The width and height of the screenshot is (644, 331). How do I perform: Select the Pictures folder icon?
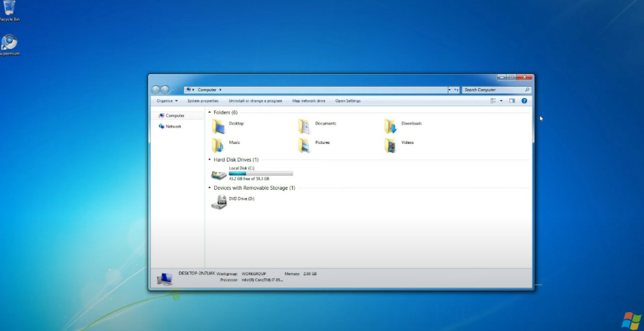coord(305,145)
